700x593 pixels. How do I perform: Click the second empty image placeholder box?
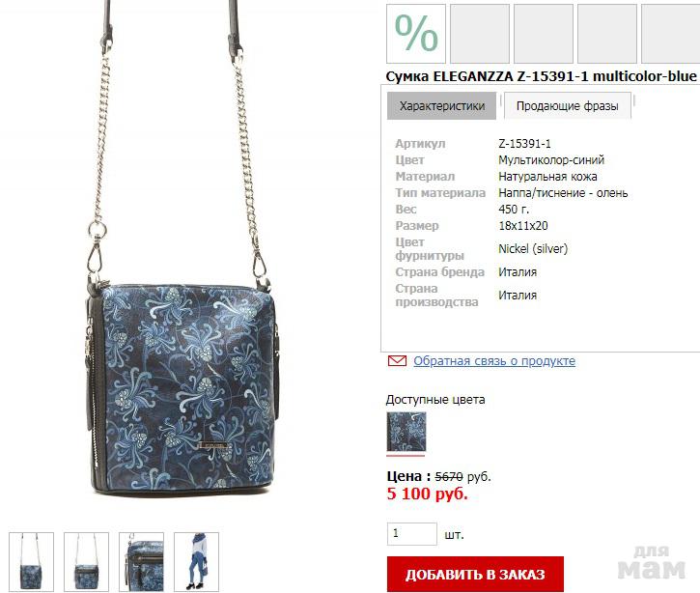pyautogui.click(x=544, y=34)
